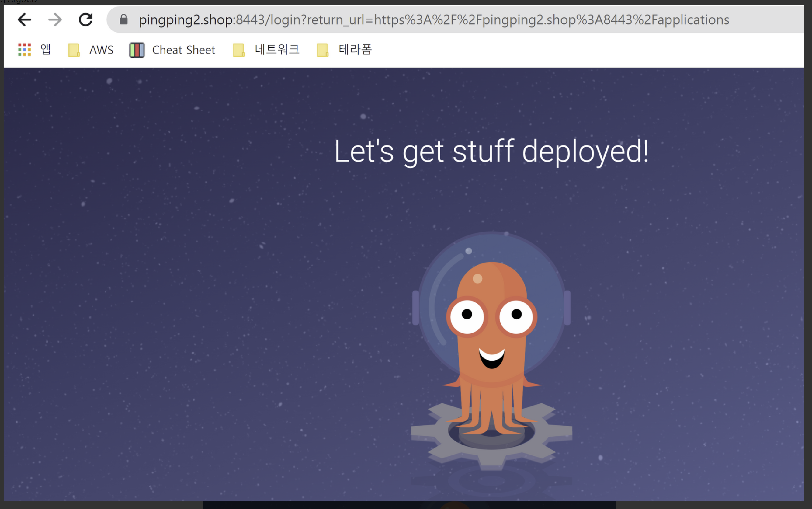Expand the 테라폼 bookmarks folder label
This screenshot has width=812, height=509.
[355, 50]
